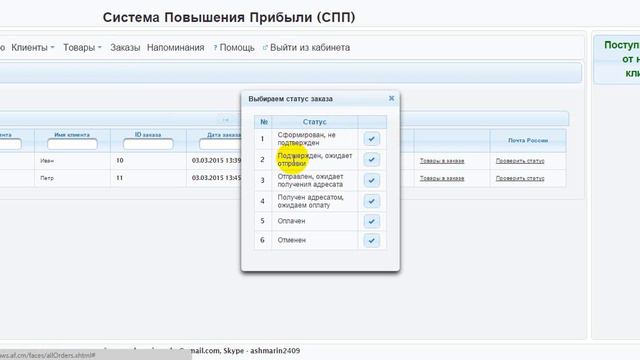Select 'Сформирован, не подтвержден' status text

tap(307, 139)
